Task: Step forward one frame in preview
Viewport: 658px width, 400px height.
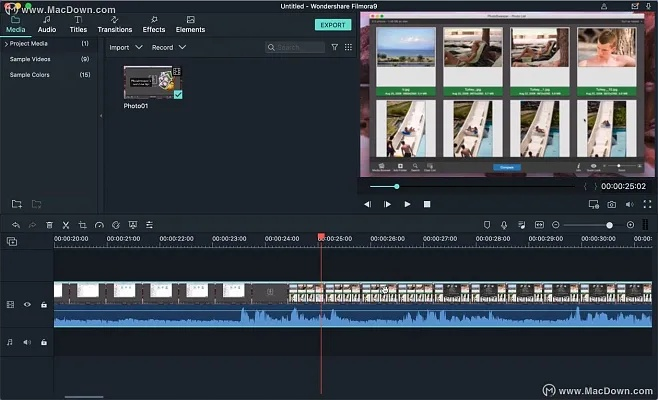Action: (387, 204)
